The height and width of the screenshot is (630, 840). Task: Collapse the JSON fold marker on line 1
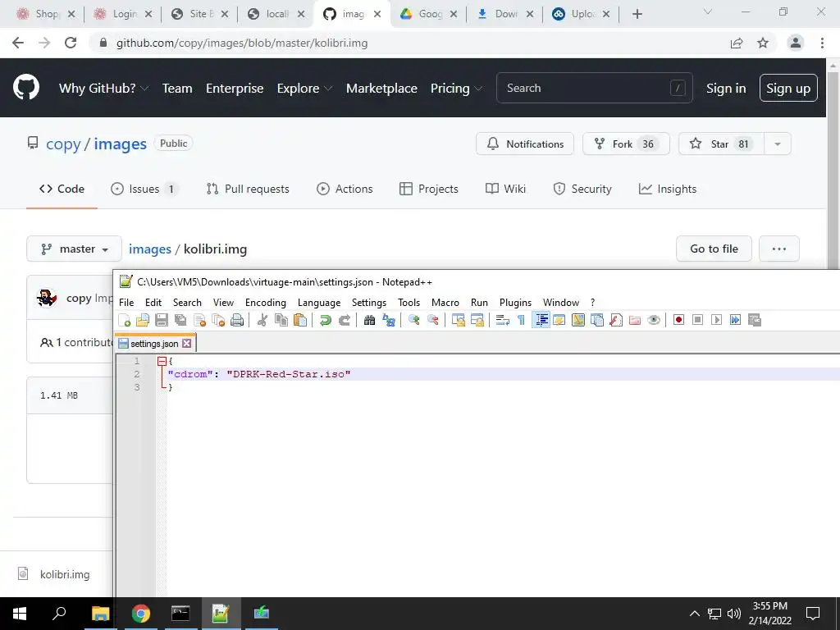click(162, 362)
